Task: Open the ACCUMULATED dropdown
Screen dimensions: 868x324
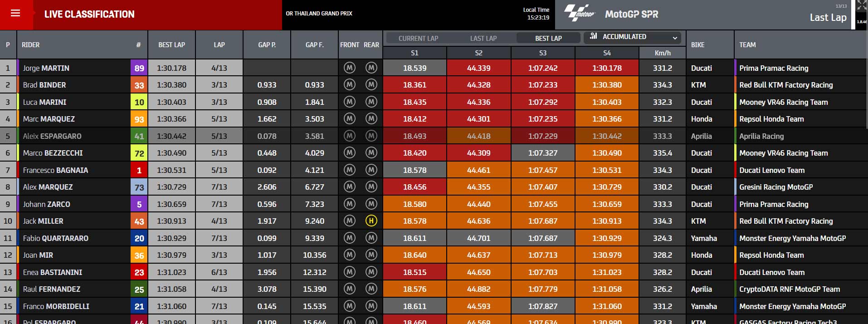Action: (634, 37)
